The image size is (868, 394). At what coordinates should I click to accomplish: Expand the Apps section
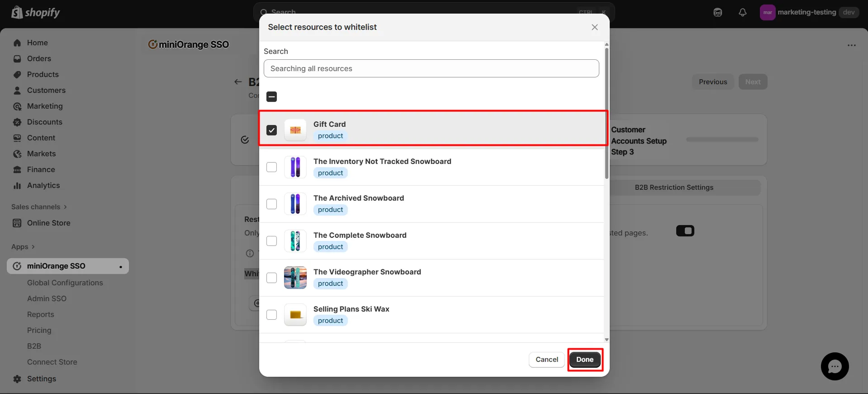(23, 247)
